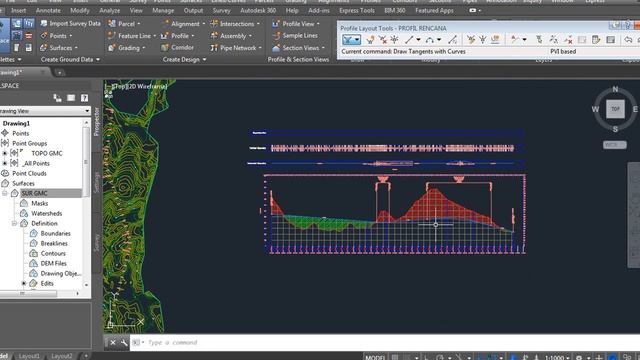Click the Pipe Network button
The width and height of the screenshot is (640, 360).
(236, 48)
